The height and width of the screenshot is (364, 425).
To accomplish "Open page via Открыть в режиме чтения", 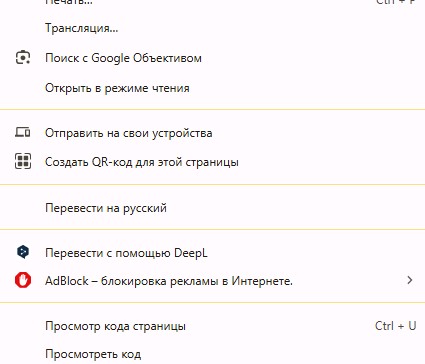I will click(x=212, y=88).
